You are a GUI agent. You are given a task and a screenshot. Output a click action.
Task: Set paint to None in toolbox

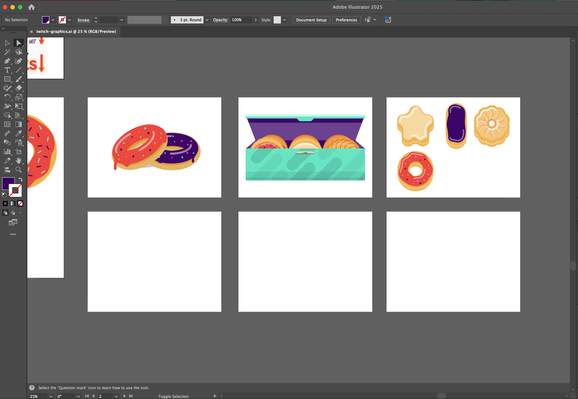pyautogui.click(x=20, y=203)
